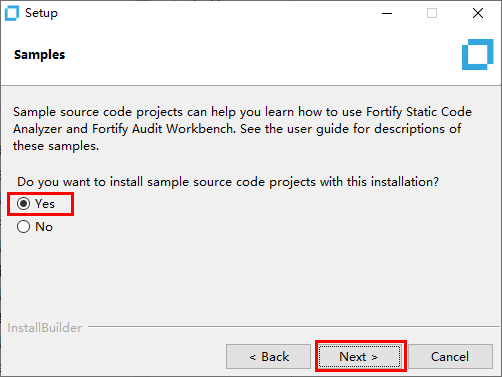
Task: Go back with the "< Back" button
Action: [x=268, y=357]
